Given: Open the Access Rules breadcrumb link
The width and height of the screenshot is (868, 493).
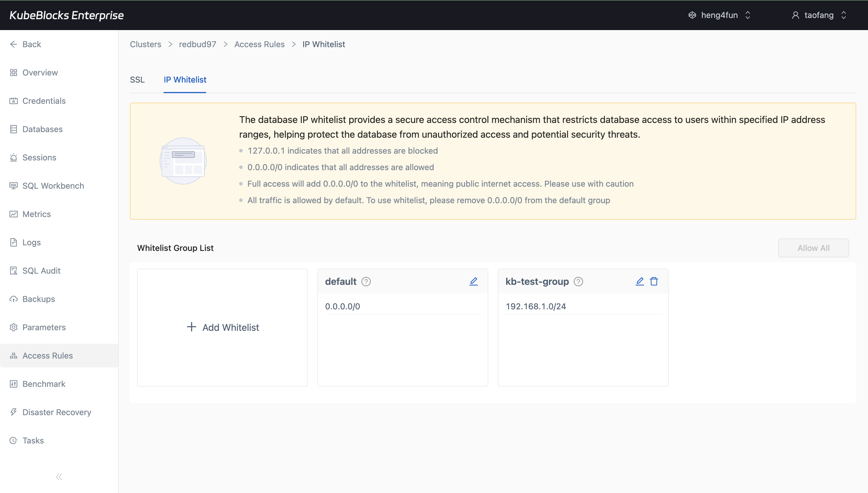Looking at the screenshot, I should (x=260, y=44).
